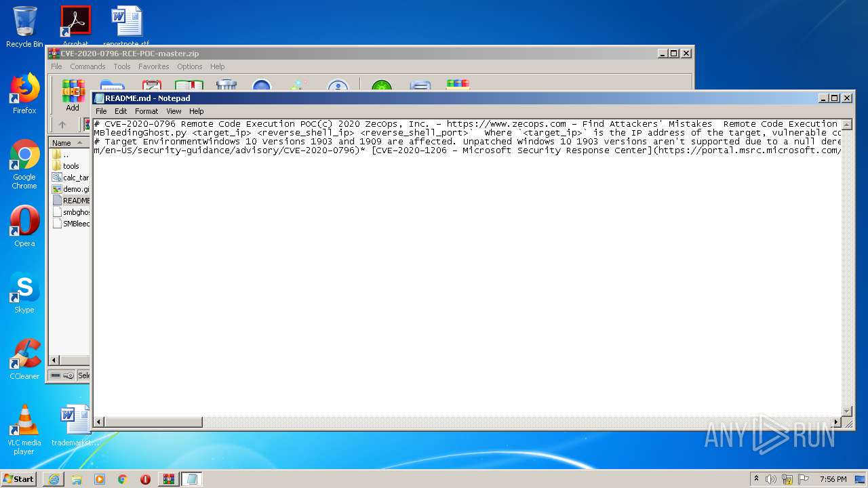
Task: Click the Comment icon in WinRAR toolbar
Action: [420, 85]
